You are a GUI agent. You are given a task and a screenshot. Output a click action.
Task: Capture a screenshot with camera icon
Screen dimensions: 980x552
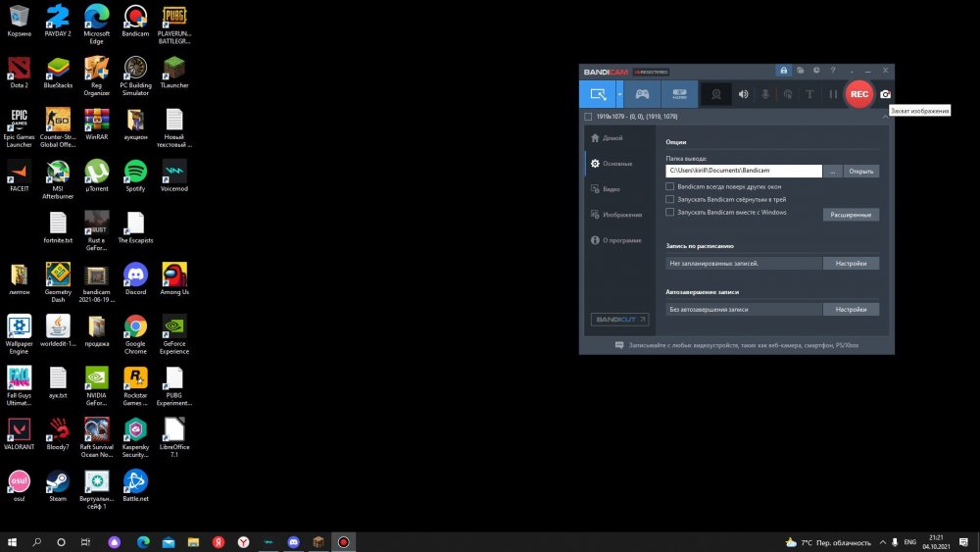click(x=885, y=94)
